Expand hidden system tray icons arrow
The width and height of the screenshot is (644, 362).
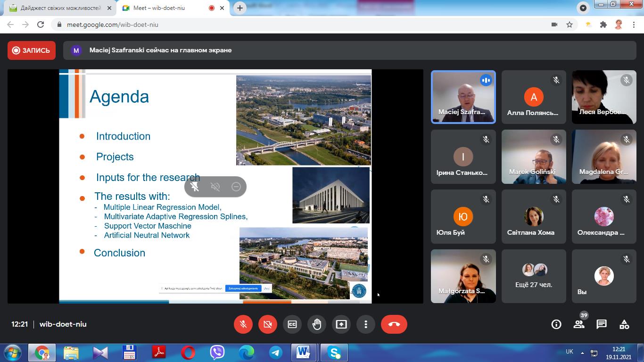[582, 353]
